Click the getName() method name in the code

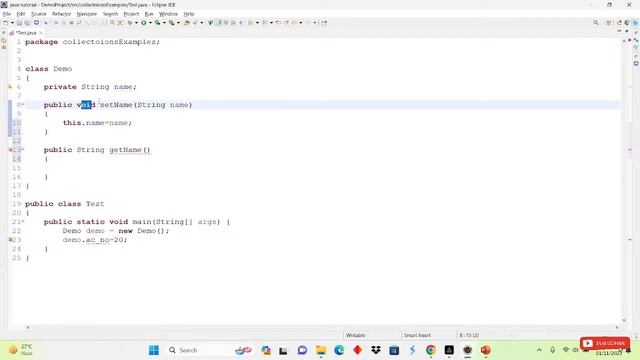tap(129, 150)
